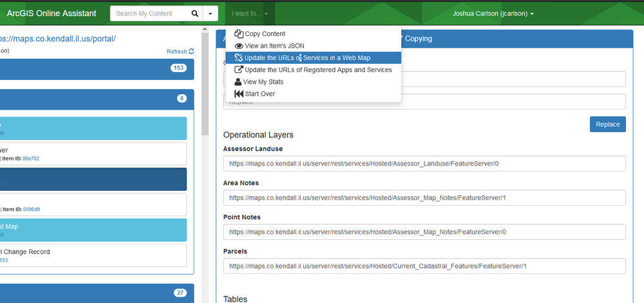The image size is (644, 303).
Task: Click the search magnifier icon
Action: click(x=195, y=14)
